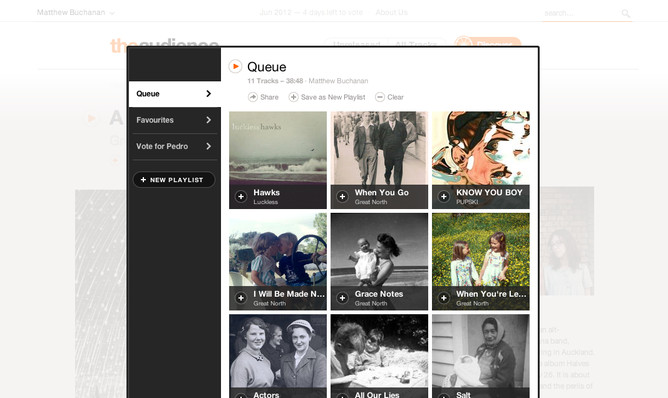
Task: Add When You Go with its plus icon
Action: 343,196
